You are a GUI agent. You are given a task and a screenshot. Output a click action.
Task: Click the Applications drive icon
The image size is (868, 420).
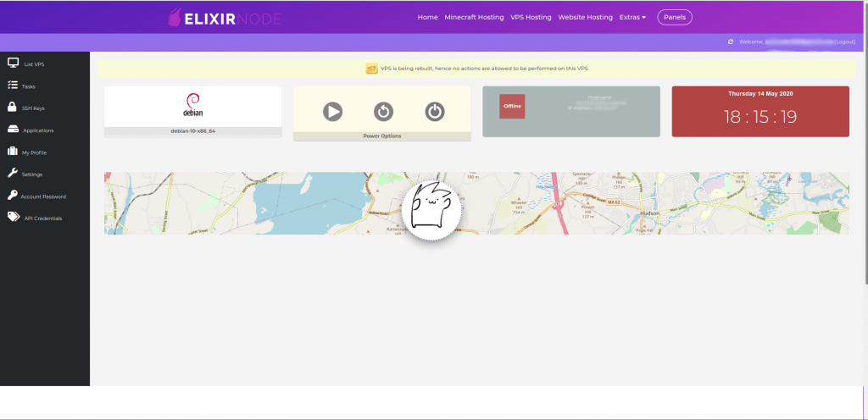[14, 130]
